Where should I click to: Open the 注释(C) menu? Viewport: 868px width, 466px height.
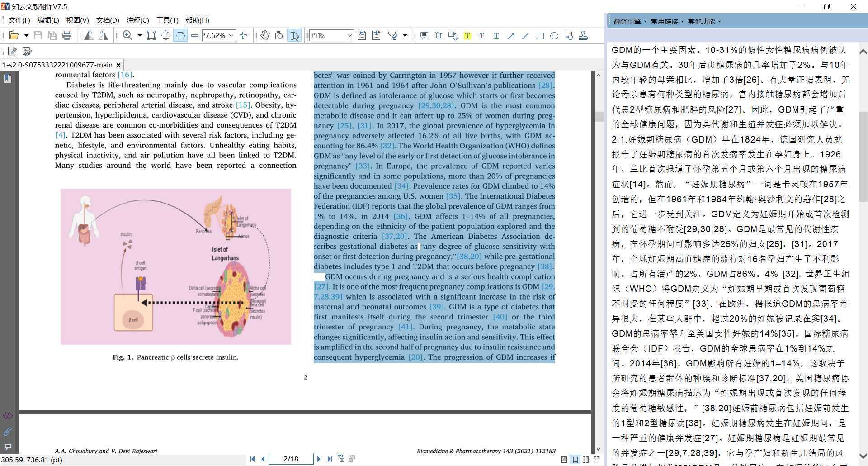pyautogui.click(x=137, y=20)
